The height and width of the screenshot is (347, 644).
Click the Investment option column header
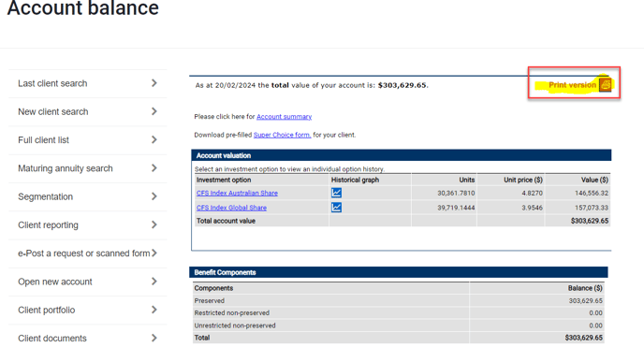point(224,180)
